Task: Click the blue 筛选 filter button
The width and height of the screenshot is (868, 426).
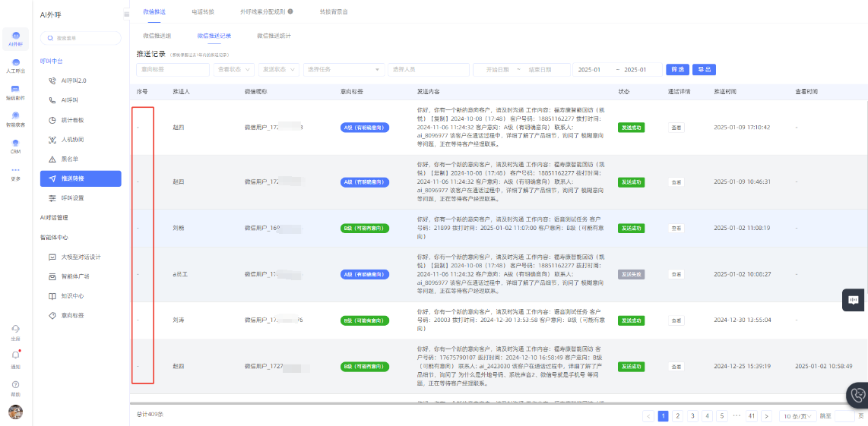Action: 676,69
